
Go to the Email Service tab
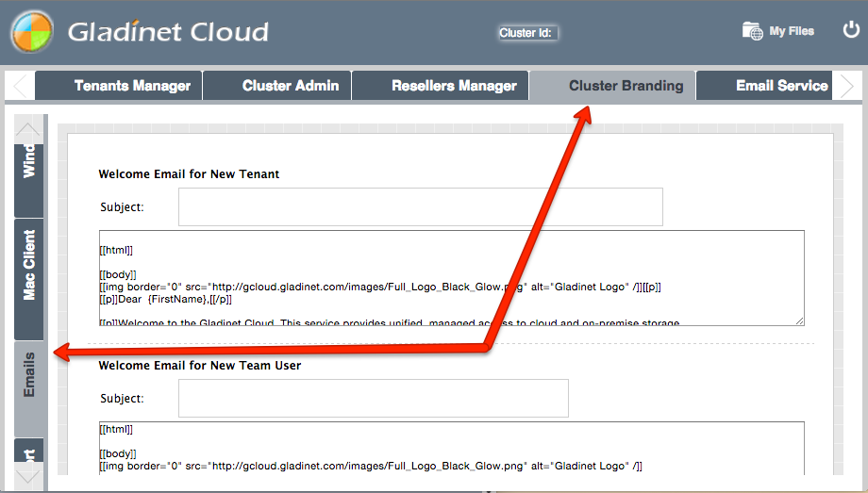click(x=764, y=86)
